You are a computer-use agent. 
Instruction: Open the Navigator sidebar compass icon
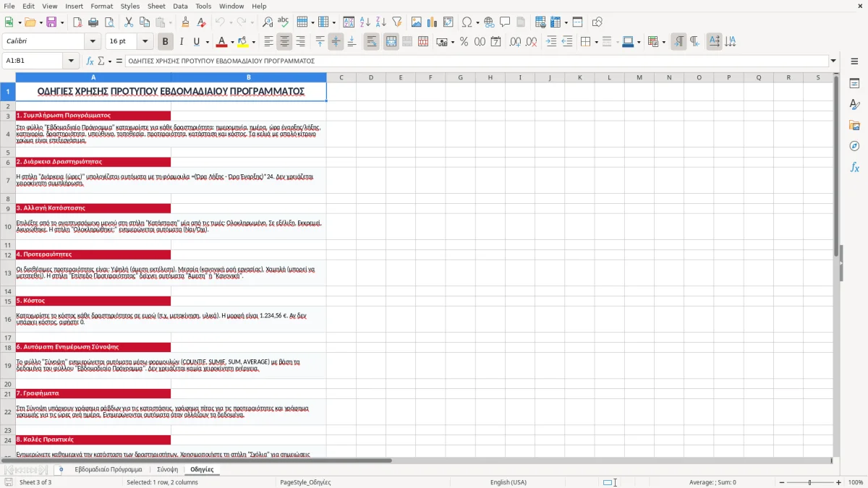click(x=854, y=146)
